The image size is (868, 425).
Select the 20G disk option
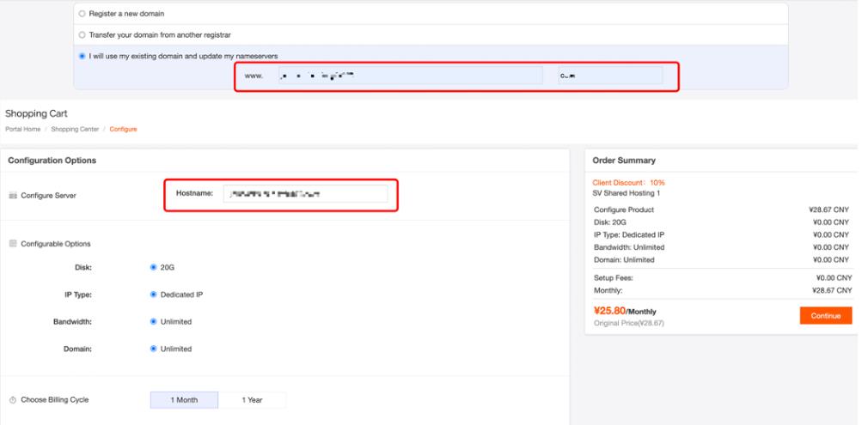[x=154, y=267]
